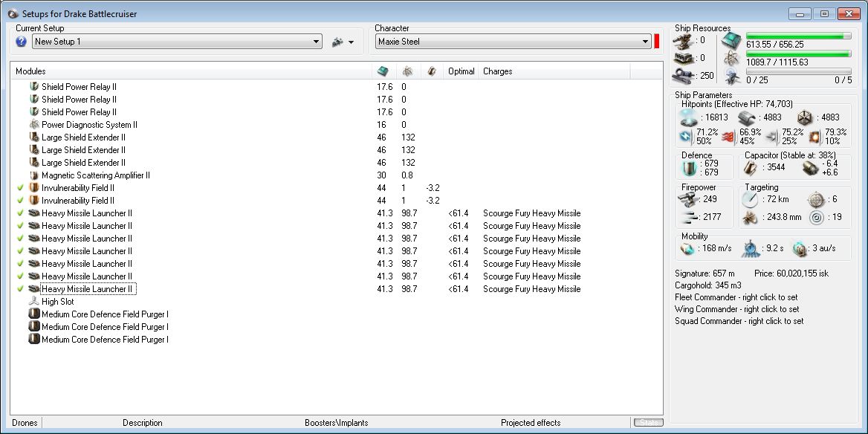This screenshot has height=434, width=868.
Task: Click the thermal resistance icon showing 66.9%
Action: [729, 136]
